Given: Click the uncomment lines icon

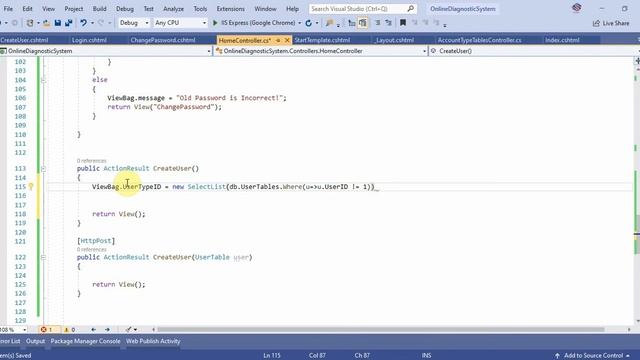Looking at the screenshot, I should (388, 23).
